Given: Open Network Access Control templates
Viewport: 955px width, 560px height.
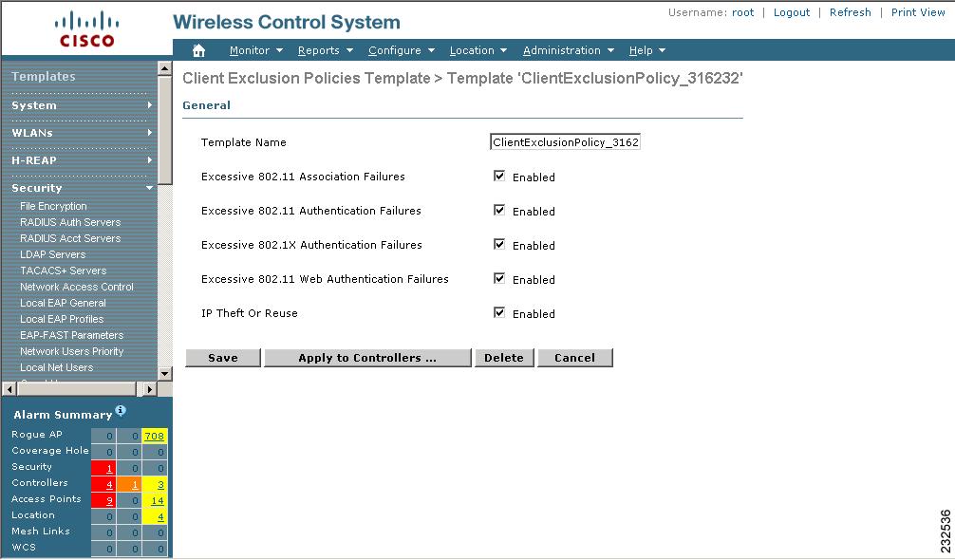Looking at the screenshot, I should 77,287.
